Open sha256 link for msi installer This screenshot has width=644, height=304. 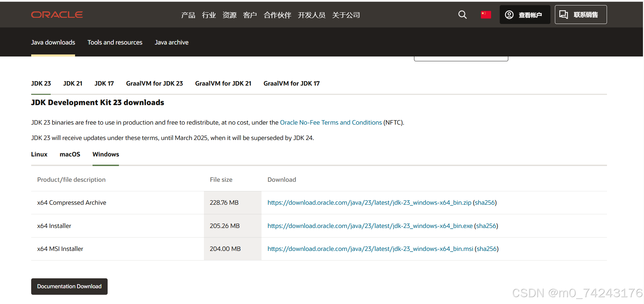click(487, 249)
